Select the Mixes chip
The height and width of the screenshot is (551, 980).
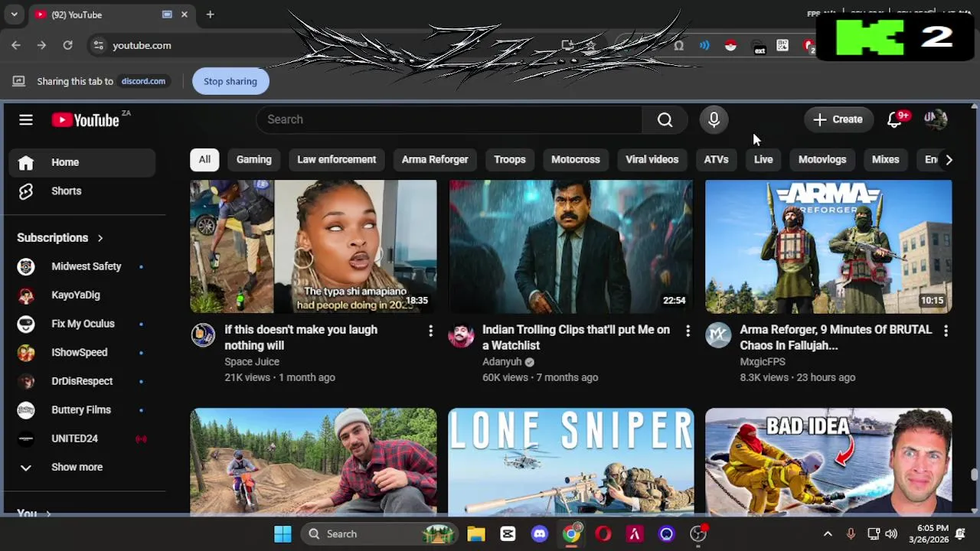pos(886,159)
